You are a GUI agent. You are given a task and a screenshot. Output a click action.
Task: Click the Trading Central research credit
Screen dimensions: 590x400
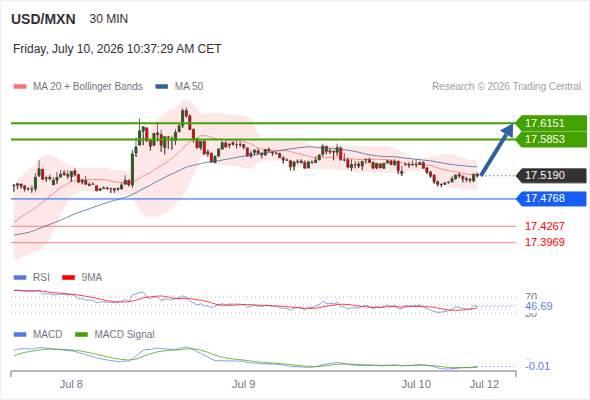pos(506,87)
